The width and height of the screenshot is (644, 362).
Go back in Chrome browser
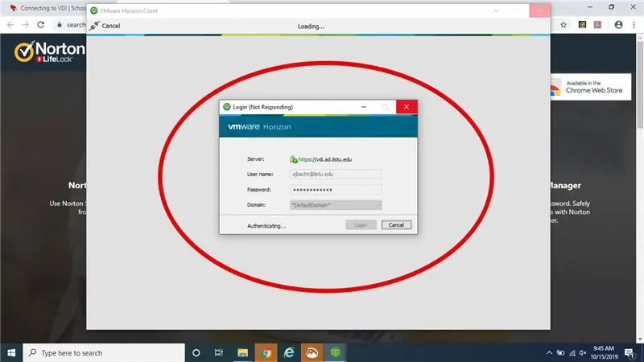click(10, 25)
